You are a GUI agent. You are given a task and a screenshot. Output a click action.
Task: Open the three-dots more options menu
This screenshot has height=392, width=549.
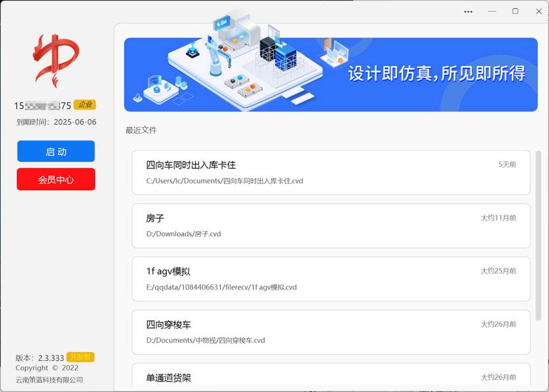(x=468, y=11)
